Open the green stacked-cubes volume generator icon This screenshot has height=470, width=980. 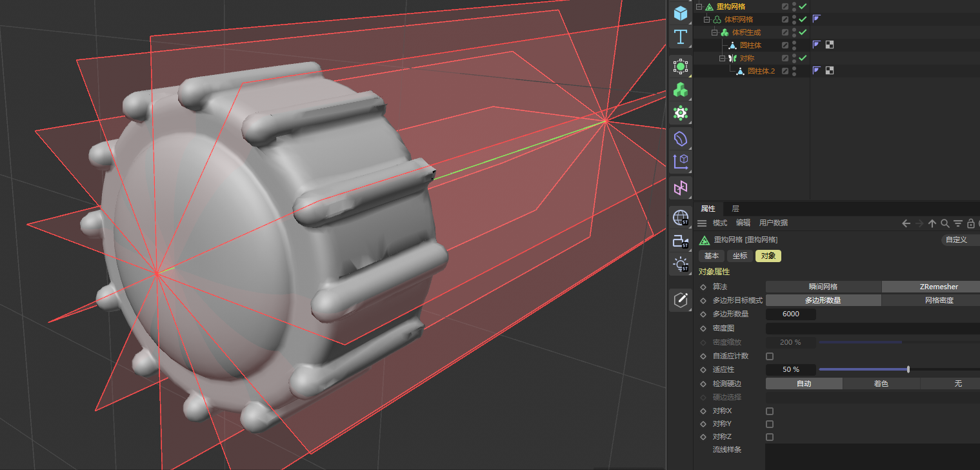point(680,90)
